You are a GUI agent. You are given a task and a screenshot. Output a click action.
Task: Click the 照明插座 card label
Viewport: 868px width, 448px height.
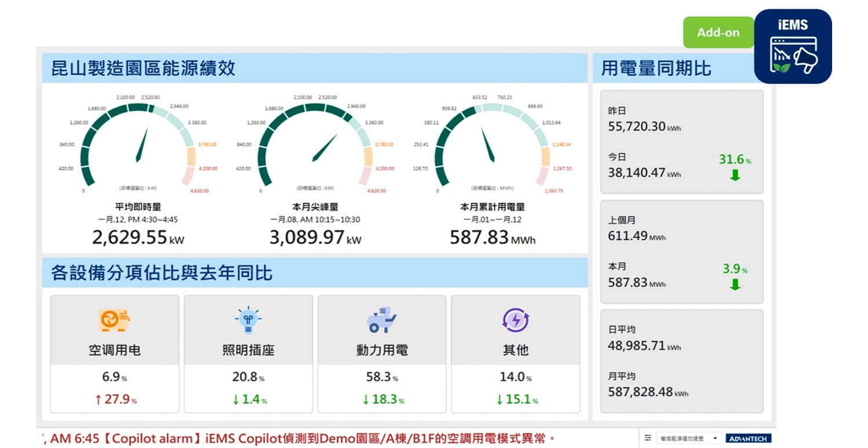[248, 350]
